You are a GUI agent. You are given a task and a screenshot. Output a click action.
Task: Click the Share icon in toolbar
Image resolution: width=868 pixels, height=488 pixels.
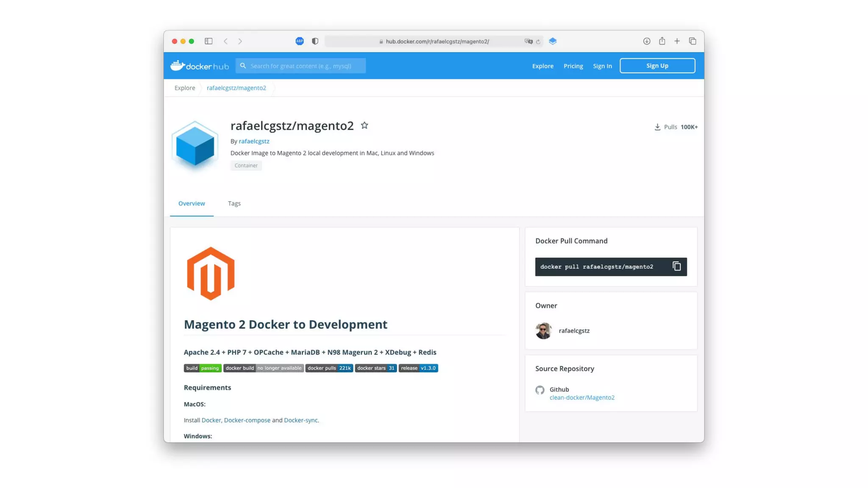(x=662, y=41)
